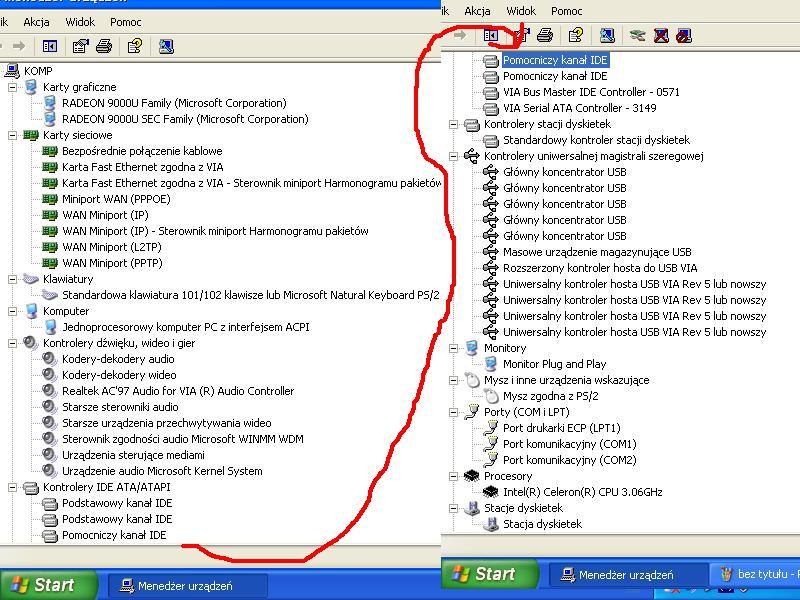The image size is (800, 600).
Task: Click the Klawiatury keyboard category icon
Action: point(31,279)
